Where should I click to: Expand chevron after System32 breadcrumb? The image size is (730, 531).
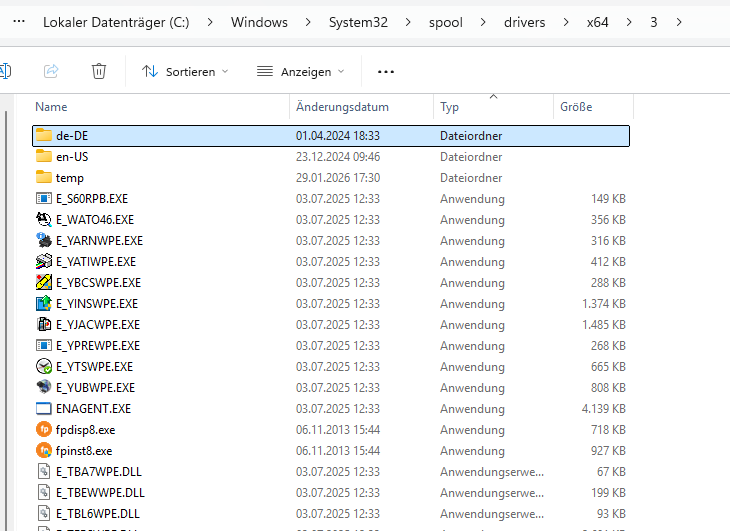pos(408,22)
